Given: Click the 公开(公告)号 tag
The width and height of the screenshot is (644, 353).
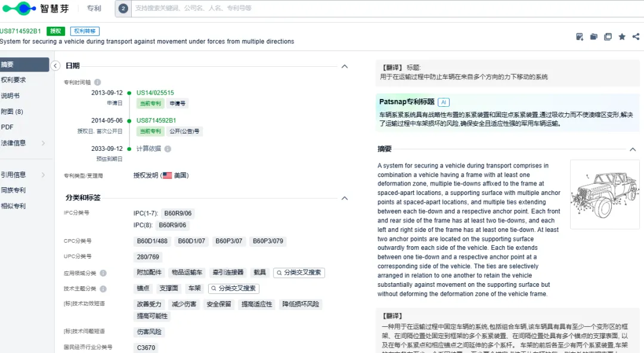Looking at the screenshot, I should 184,132.
